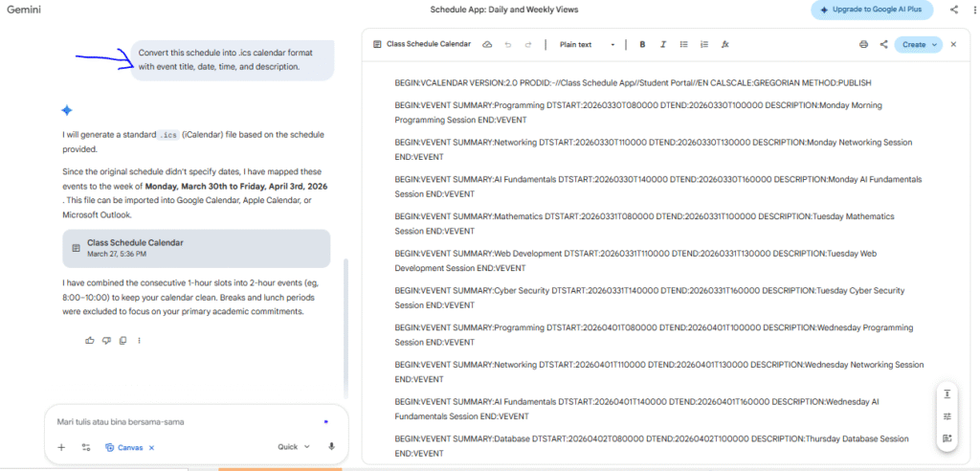Open more options menu under response
Image resolution: width=980 pixels, height=471 pixels.
click(140, 340)
